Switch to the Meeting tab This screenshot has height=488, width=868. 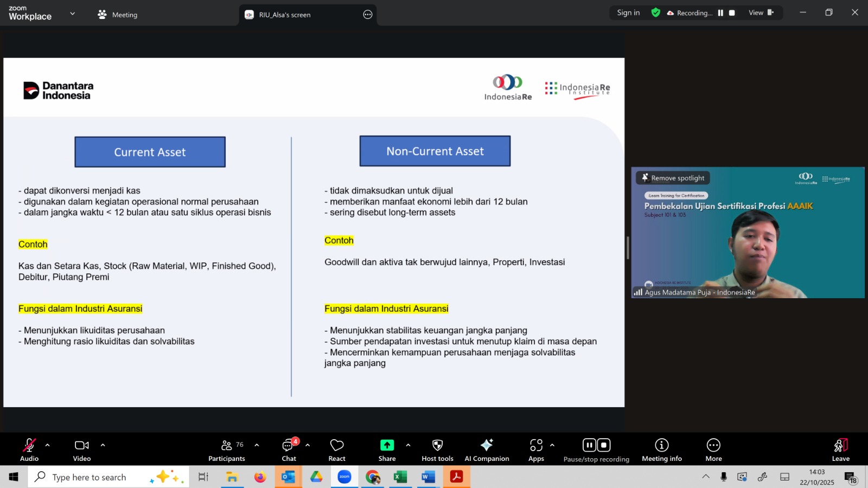click(x=118, y=15)
